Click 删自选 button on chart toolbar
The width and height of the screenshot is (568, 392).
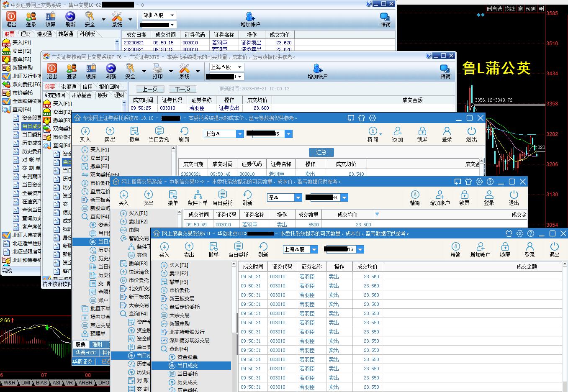pyautogui.click(x=494, y=9)
